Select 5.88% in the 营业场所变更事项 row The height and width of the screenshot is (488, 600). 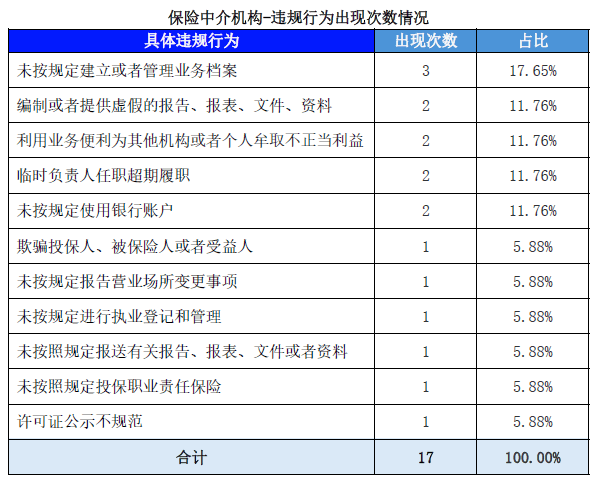pyautogui.click(x=533, y=282)
